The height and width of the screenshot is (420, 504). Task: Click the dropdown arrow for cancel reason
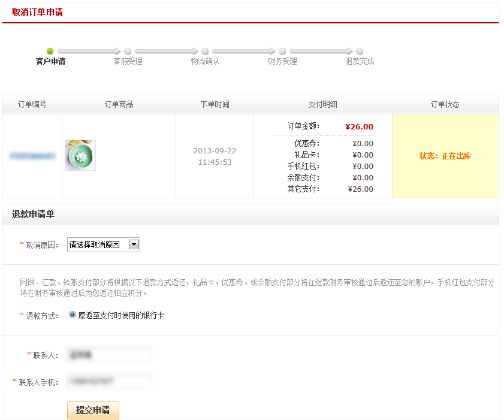pos(134,244)
